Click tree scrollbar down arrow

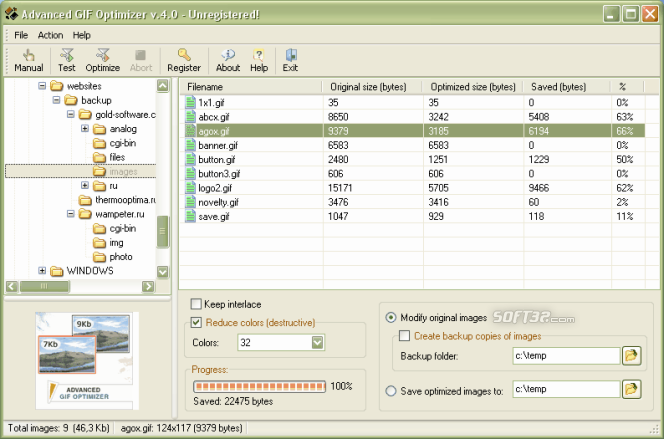tap(163, 271)
